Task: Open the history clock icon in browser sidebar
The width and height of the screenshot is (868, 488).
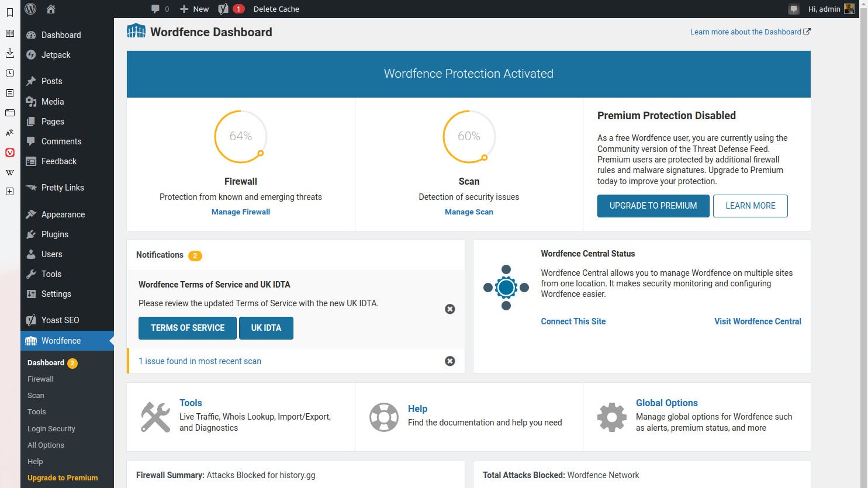Action: pos(10,73)
